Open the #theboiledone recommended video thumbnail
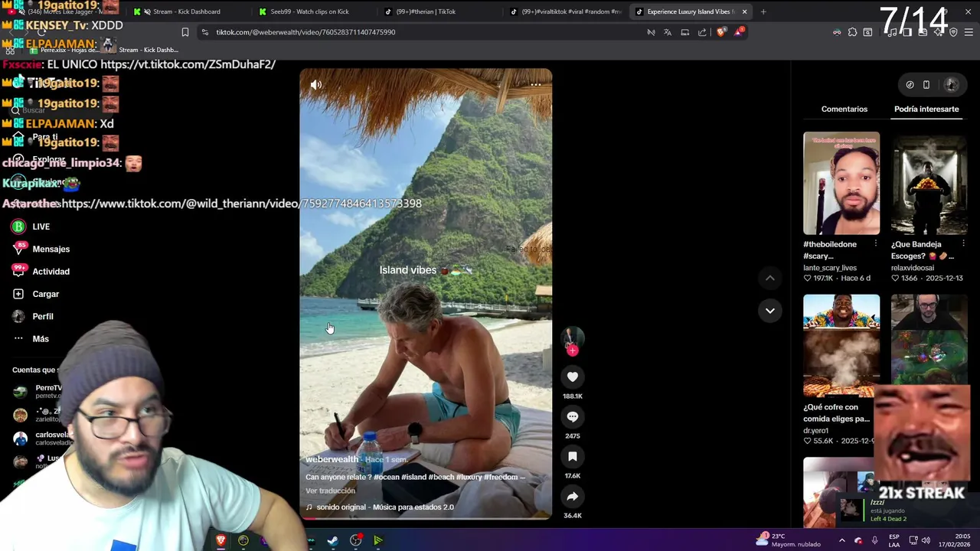 coord(841,183)
